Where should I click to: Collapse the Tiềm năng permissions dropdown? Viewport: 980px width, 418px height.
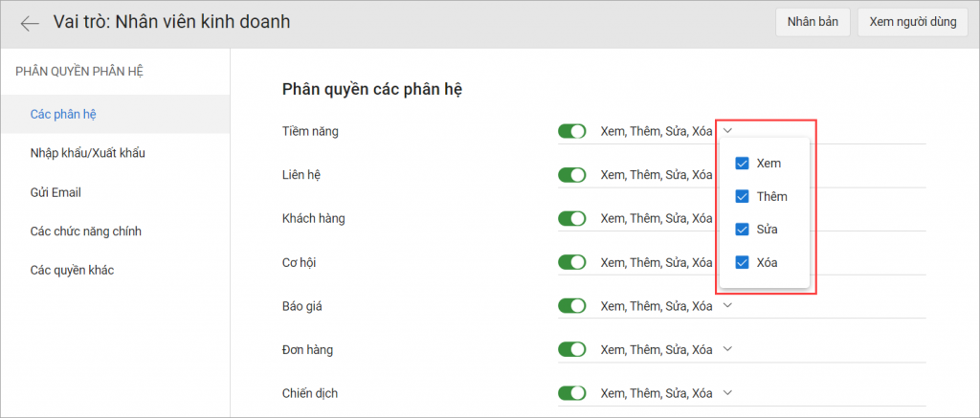coord(727,131)
